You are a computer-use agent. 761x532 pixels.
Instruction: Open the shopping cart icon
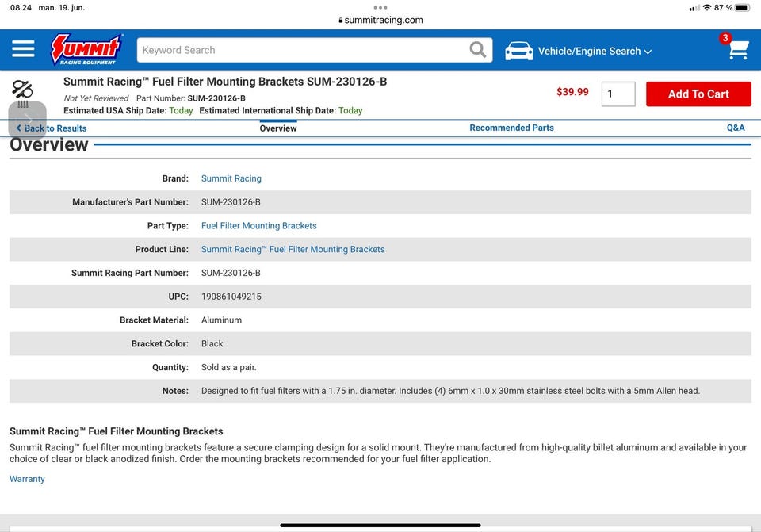tap(739, 52)
